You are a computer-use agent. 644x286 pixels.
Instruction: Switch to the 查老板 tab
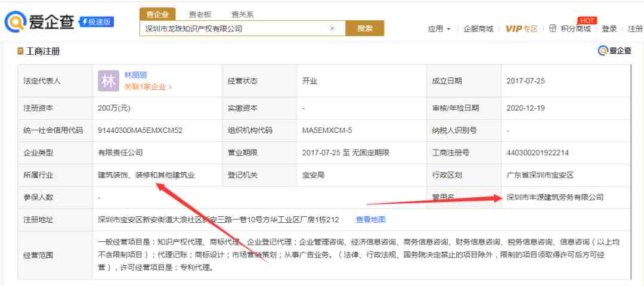(x=200, y=14)
